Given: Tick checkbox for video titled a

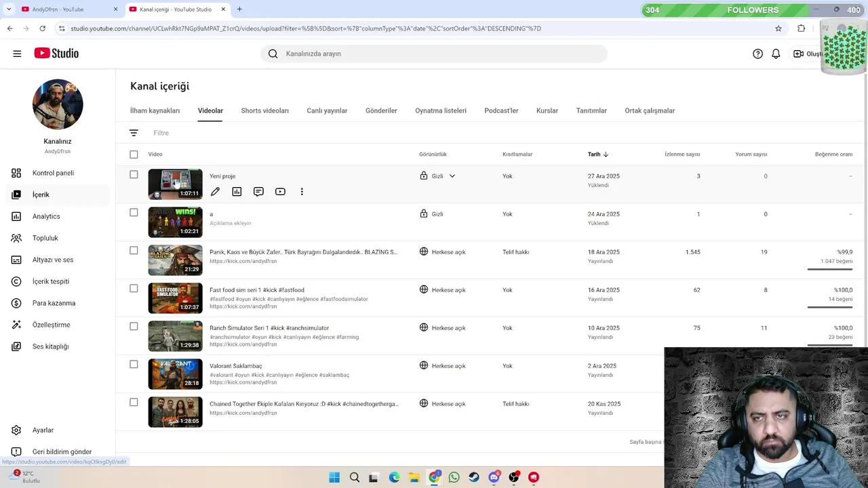Looking at the screenshot, I should click(134, 213).
